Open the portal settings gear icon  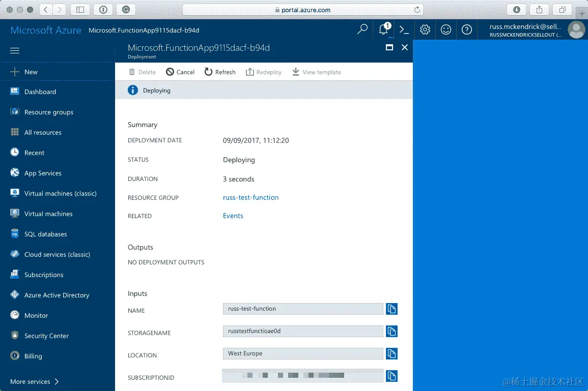425,29
